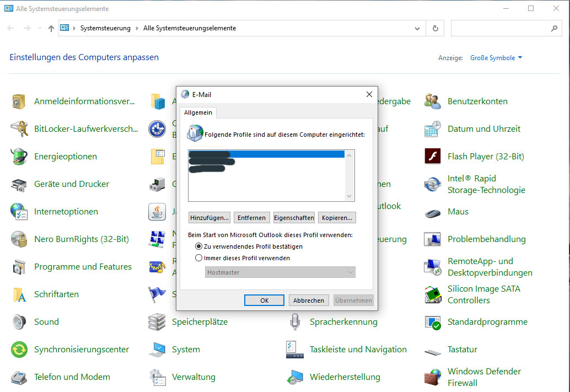
Task: Open the 'Große Symbole' view dropdown
Action: click(x=496, y=58)
